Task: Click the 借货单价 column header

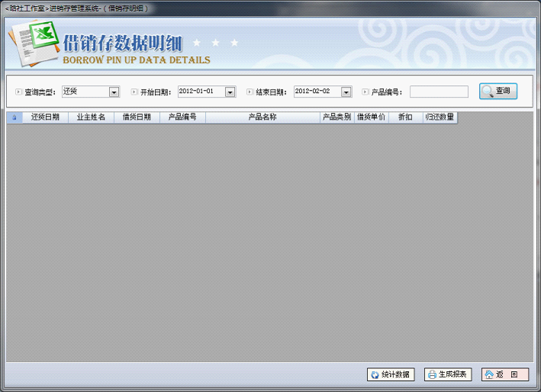Action: click(x=372, y=117)
